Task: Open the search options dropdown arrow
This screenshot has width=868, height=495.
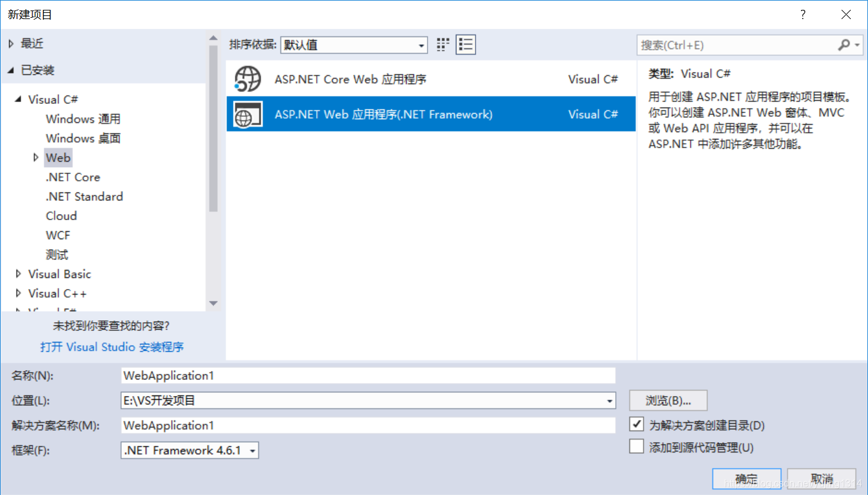Action: pyautogui.click(x=858, y=45)
